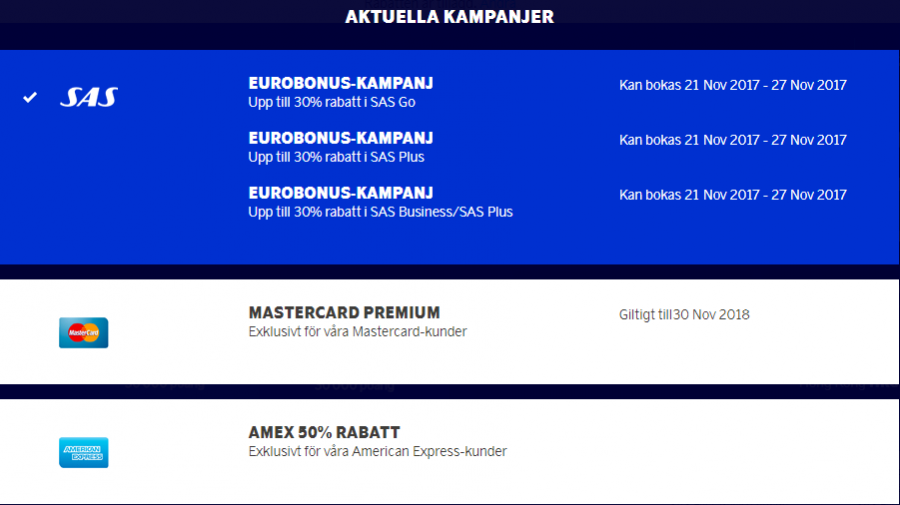Toggle the checkmark beside the SAS logo
Viewport: 900px width, 505px height.
[31, 97]
